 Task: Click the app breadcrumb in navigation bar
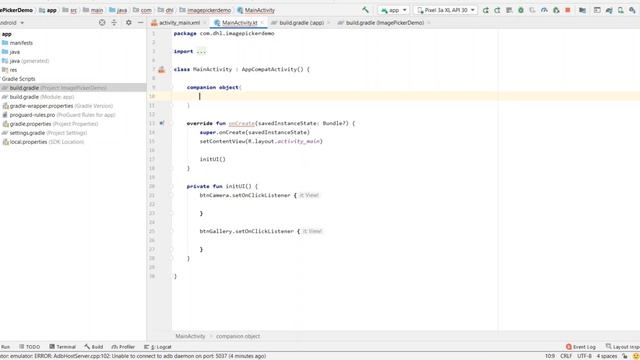(x=48, y=10)
